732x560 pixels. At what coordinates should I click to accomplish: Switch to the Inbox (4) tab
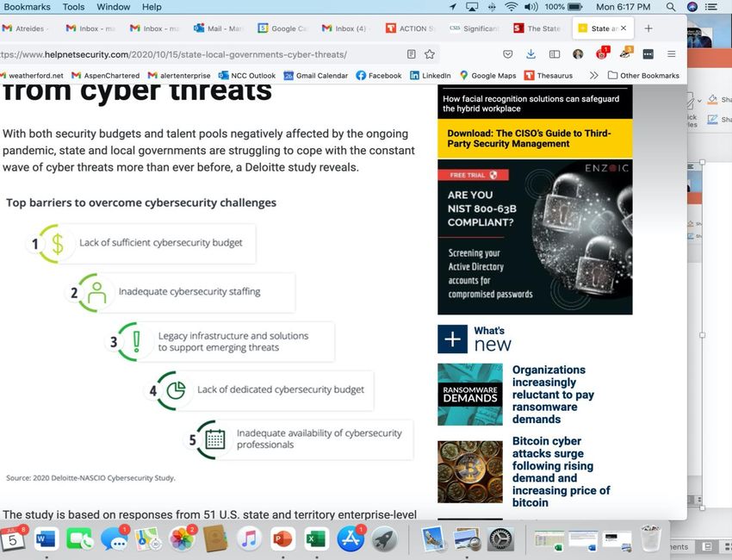[344, 28]
